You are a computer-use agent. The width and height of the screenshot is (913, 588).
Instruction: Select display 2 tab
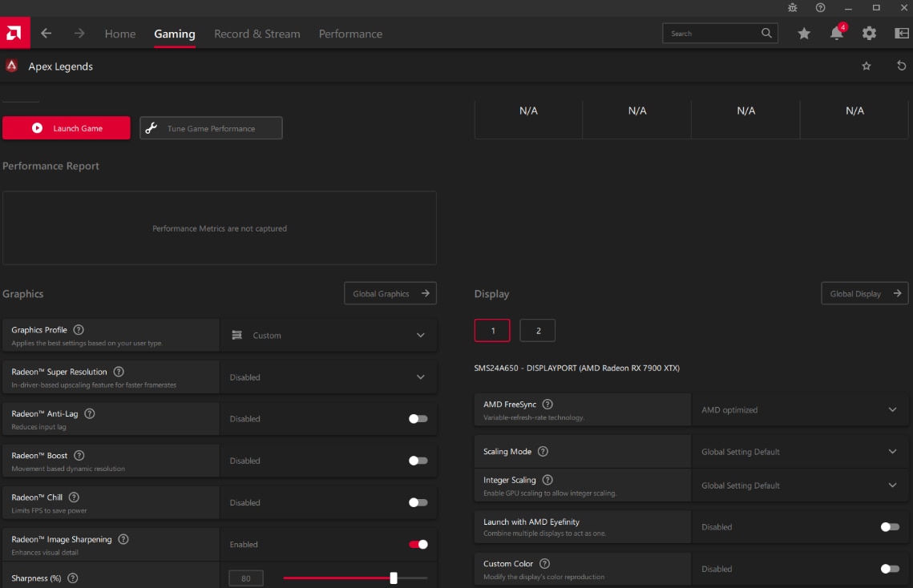537,331
